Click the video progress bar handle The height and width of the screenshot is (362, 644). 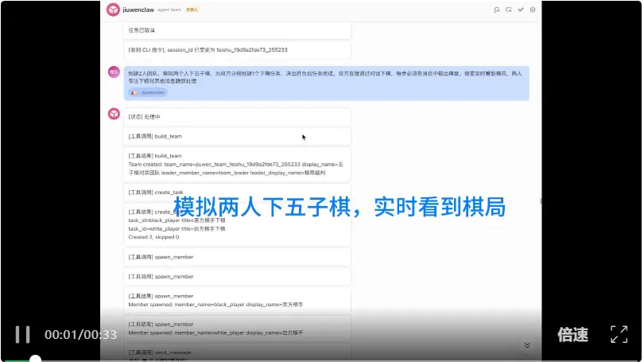[35, 359]
